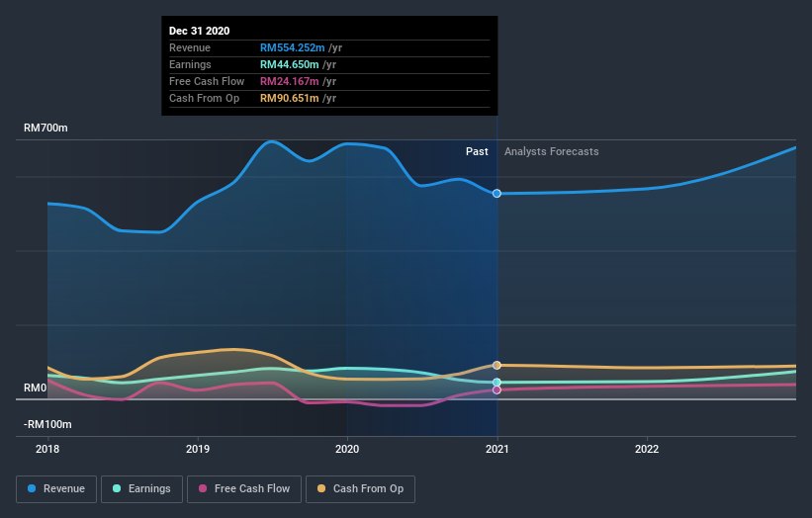Click the 2021 axis label
This screenshot has width=812, height=518.
coord(497,449)
